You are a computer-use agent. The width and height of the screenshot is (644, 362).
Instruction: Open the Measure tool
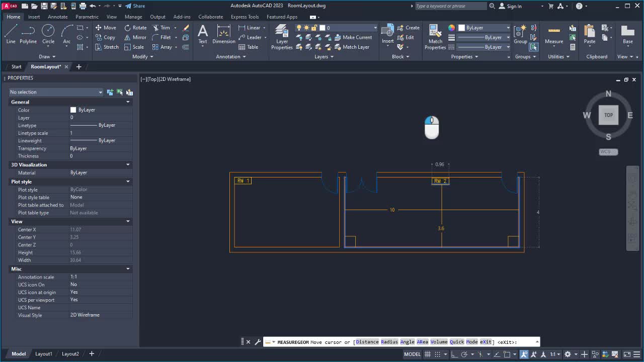pos(553,35)
